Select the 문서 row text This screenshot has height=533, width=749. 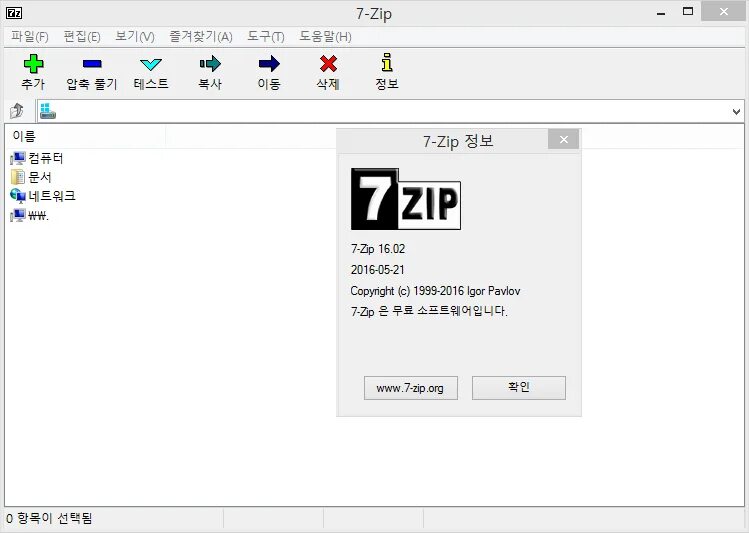tap(40, 177)
